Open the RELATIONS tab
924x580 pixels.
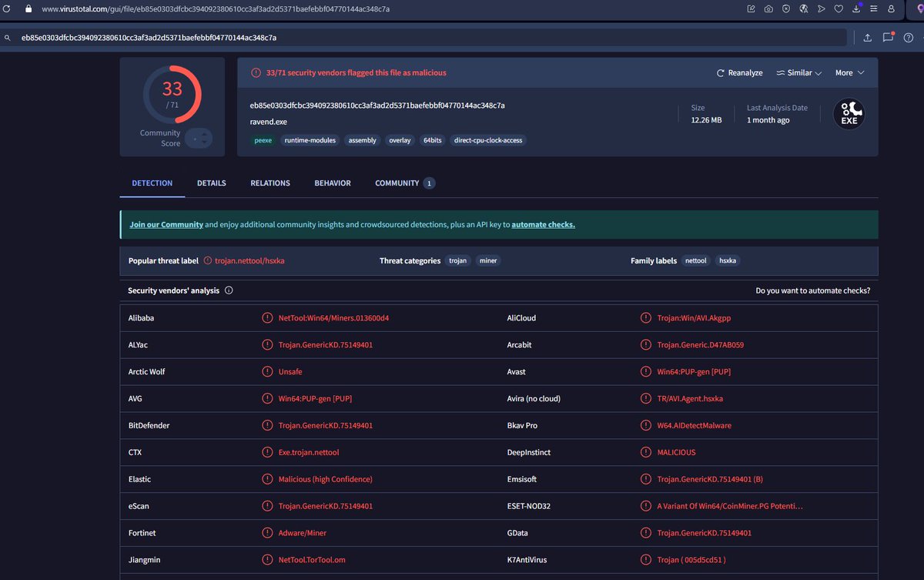tap(270, 183)
